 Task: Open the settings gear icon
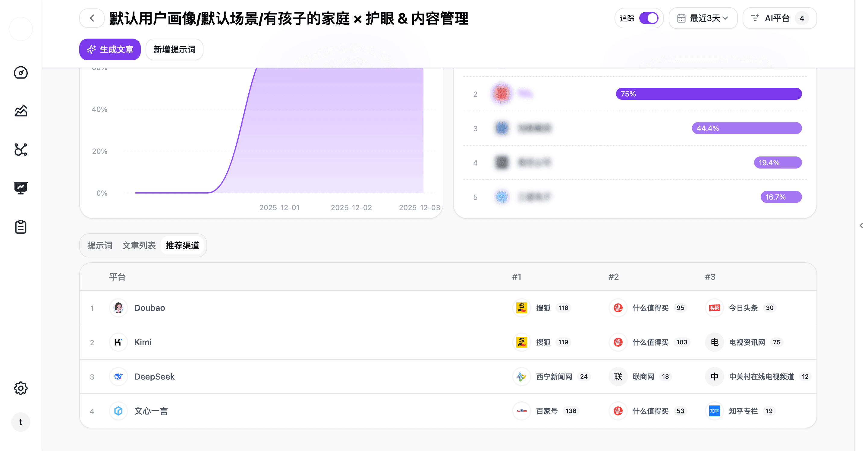click(x=20, y=388)
